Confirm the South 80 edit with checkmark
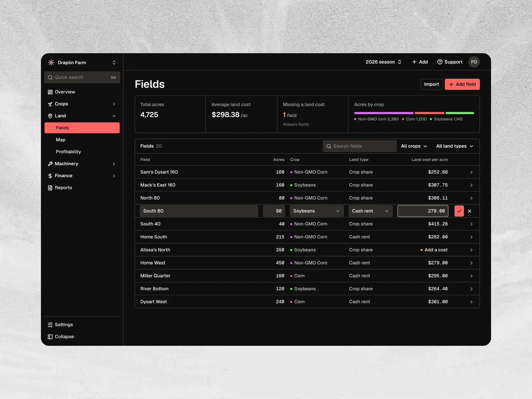This screenshot has width=532, height=399. tap(459, 211)
